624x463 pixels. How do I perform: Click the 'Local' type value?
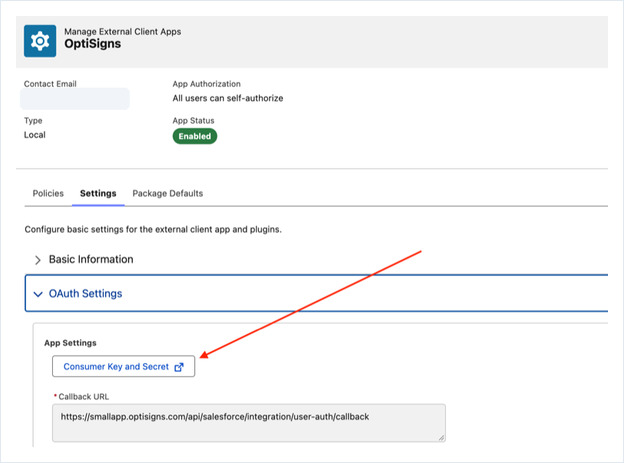coord(35,135)
